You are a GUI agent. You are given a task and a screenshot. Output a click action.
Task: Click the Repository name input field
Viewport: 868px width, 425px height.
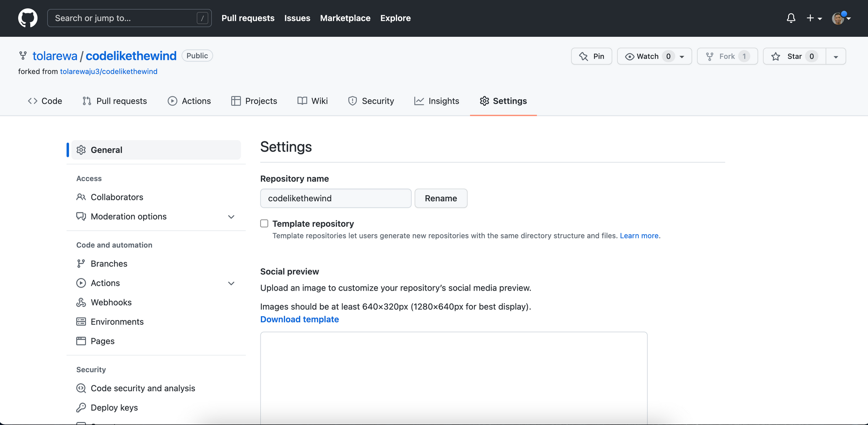pos(335,198)
